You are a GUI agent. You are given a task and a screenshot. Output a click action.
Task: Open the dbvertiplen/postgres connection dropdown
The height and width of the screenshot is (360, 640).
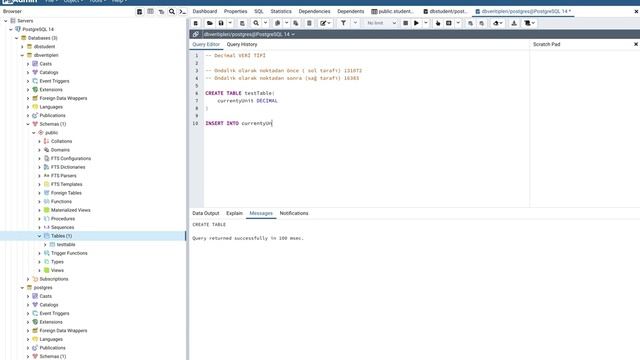point(249,34)
